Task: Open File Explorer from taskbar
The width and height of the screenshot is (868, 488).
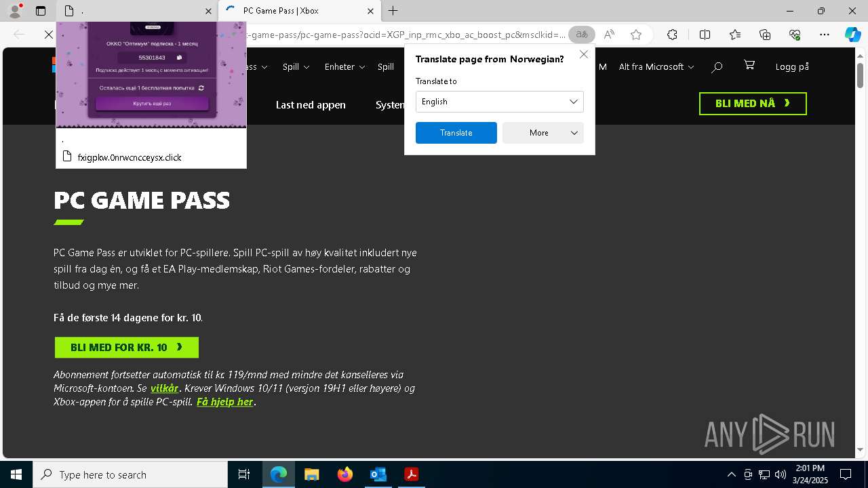Action: [312, 474]
